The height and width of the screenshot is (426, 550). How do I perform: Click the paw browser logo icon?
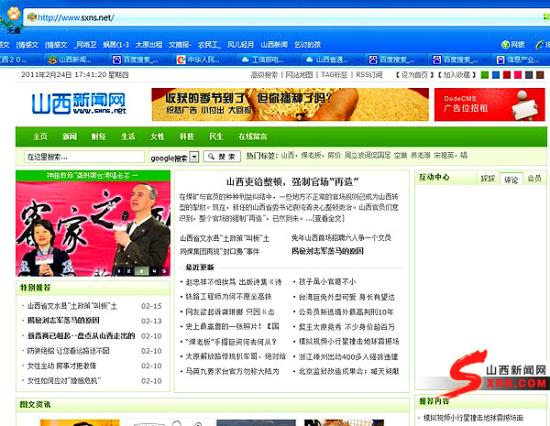(x=14, y=13)
